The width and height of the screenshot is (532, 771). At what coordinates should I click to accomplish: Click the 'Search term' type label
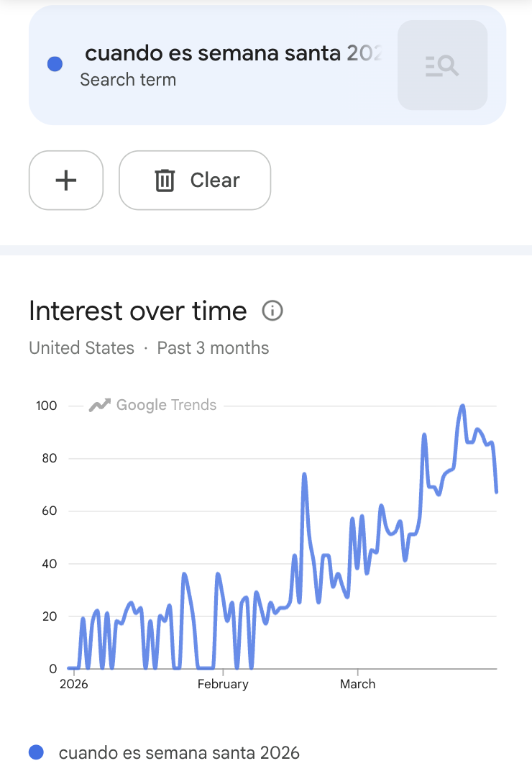point(128,80)
